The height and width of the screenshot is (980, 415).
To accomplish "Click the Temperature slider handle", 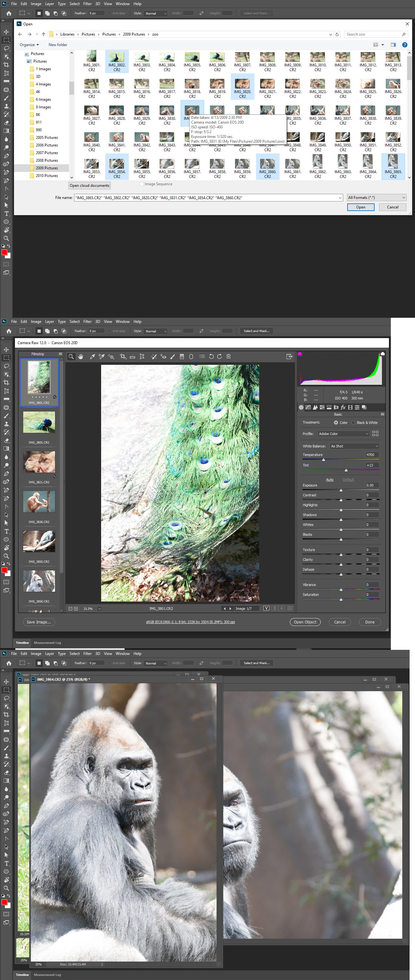I will (324, 459).
